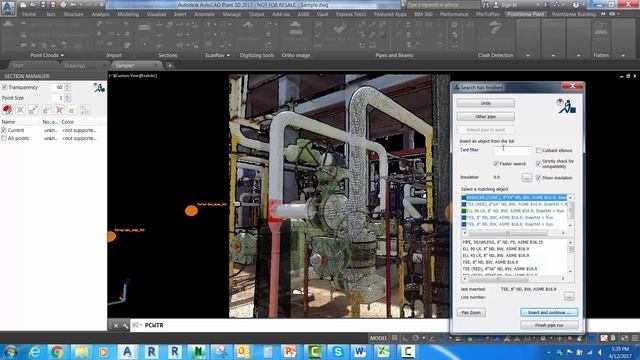Open PowerPoint from the taskbar
Image resolution: width=640 pixels, height=360 pixels.
coord(290,352)
